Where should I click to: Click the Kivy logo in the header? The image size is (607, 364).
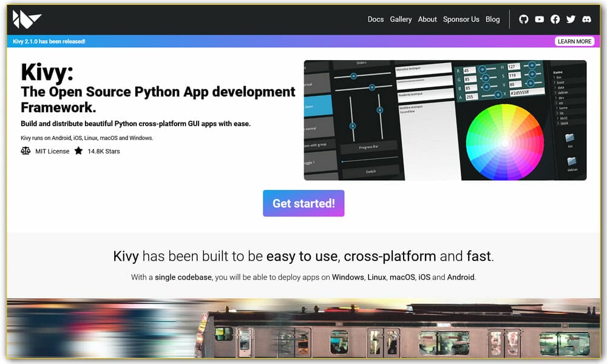(x=27, y=18)
